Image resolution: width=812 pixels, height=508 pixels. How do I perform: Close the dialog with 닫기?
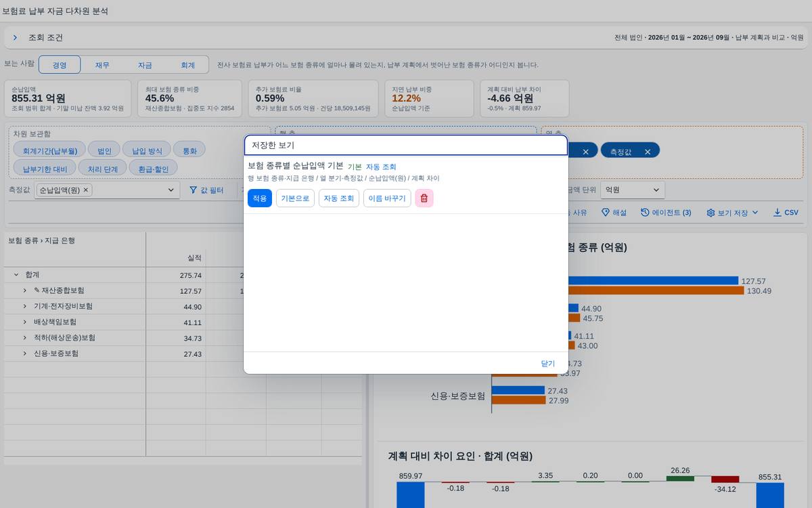coord(547,363)
